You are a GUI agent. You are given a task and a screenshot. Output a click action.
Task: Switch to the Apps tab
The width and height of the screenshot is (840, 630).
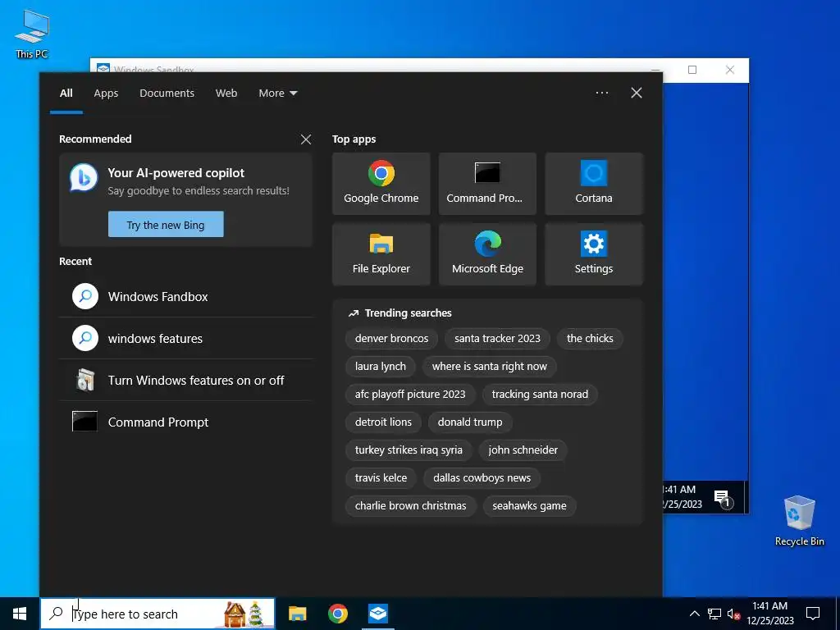click(106, 94)
